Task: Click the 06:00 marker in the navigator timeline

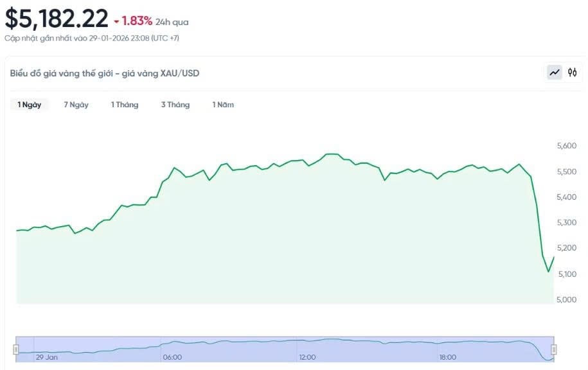Action: click(x=172, y=357)
